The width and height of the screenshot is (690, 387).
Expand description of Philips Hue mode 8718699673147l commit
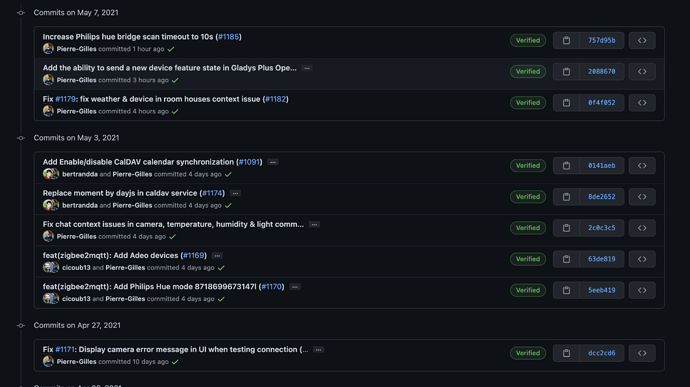295,287
